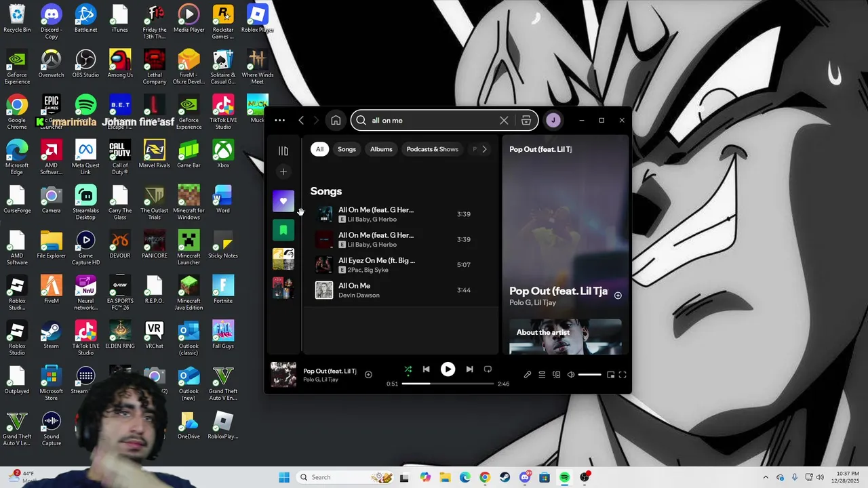
Task: Open the Pop Out title in the player bar
Action: (330, 371)
